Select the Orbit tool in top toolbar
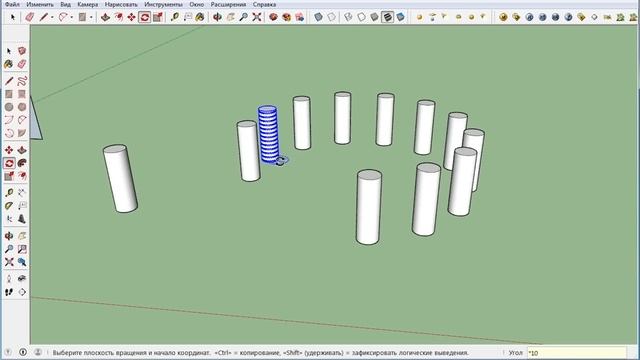The width and height of the screenshot is (640, 360). point(218,17)
